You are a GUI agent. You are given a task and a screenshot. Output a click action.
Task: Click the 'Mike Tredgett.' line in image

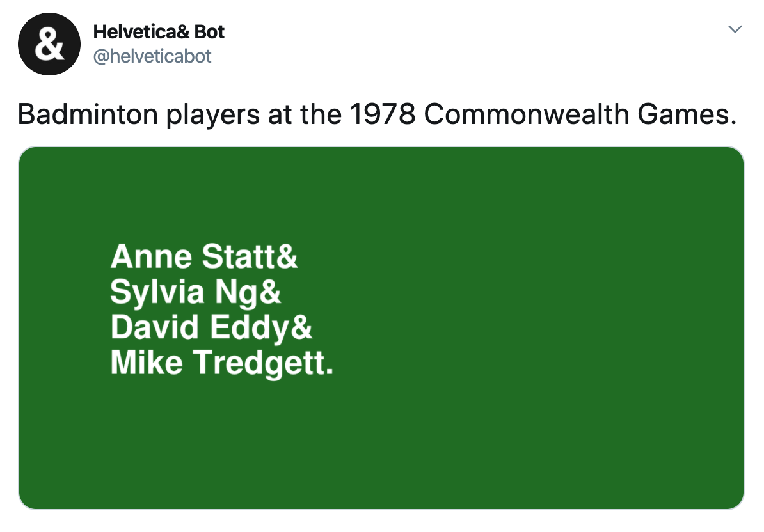[221, 363]
